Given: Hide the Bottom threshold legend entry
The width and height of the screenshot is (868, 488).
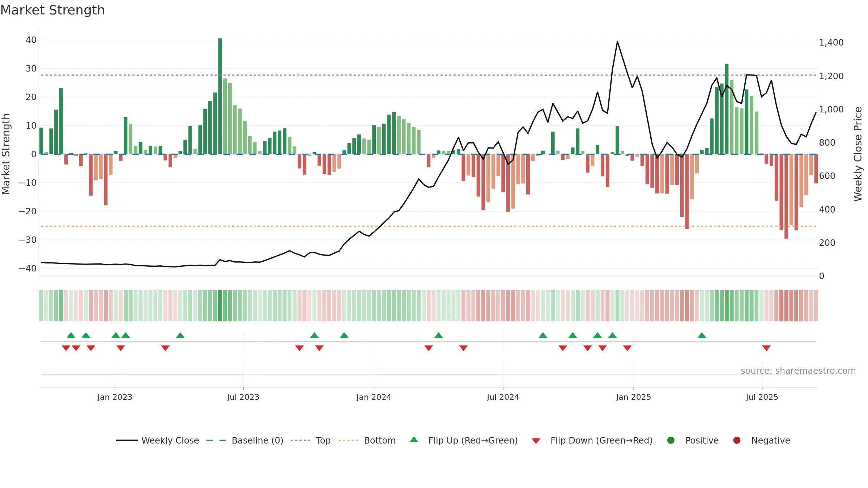Looking at the screenshot, I should pyautogui.click(x=367, y=440).
